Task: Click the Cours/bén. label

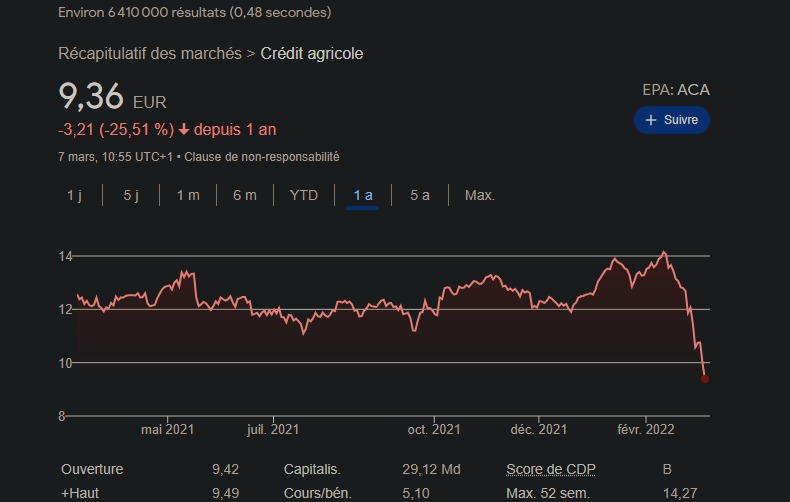Action: point(317,492)
